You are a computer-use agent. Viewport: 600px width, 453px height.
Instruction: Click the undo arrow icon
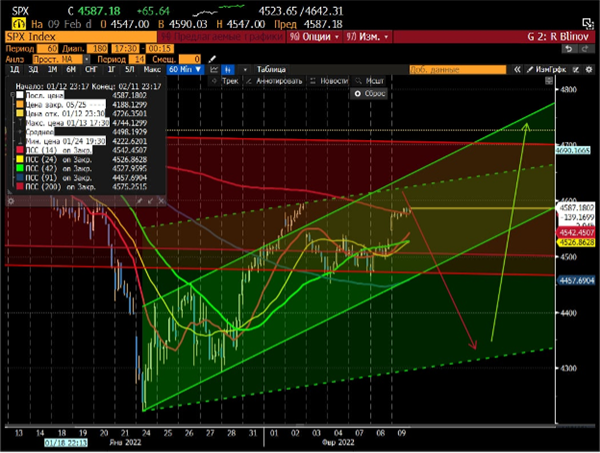569,49
